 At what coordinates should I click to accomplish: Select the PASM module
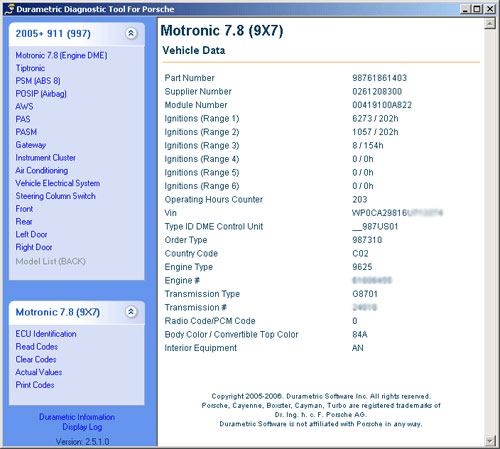(x=26, y=132)
